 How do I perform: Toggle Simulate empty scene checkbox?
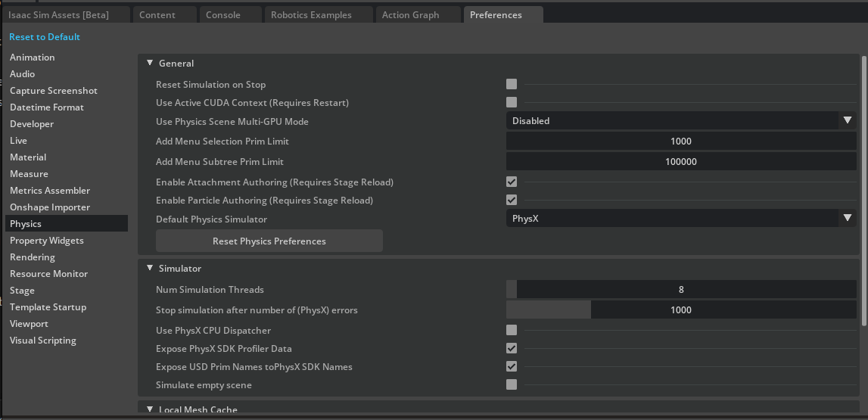point(512,384)
